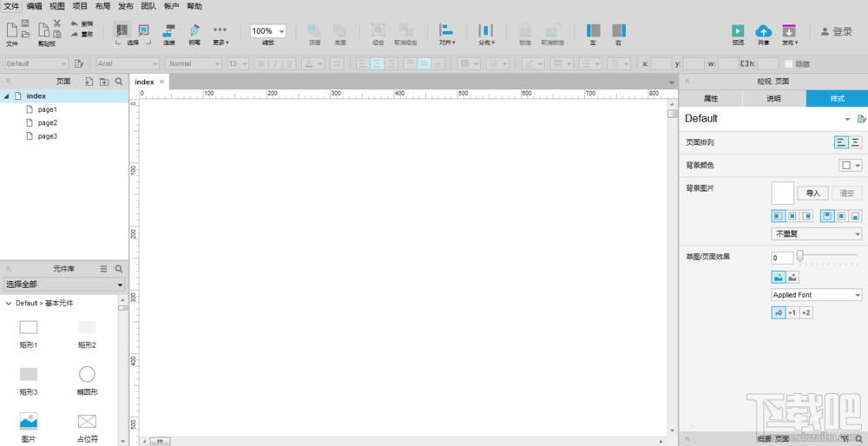Select the contained selection mode tool

143,30
